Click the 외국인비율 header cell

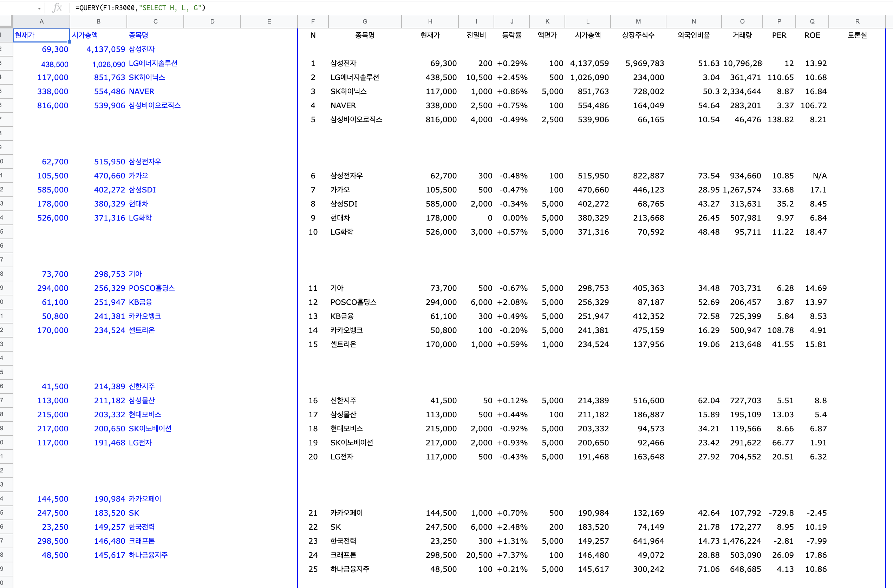[693, 35]
